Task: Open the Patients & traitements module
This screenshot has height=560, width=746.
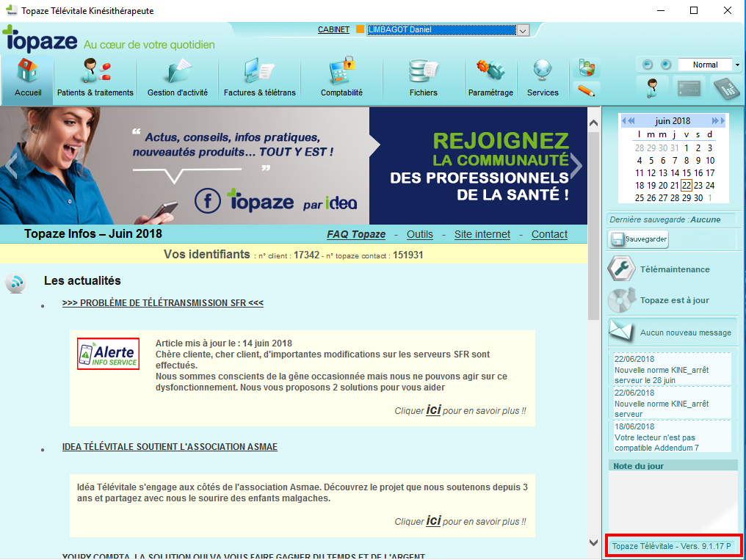Action: point(95,78)
